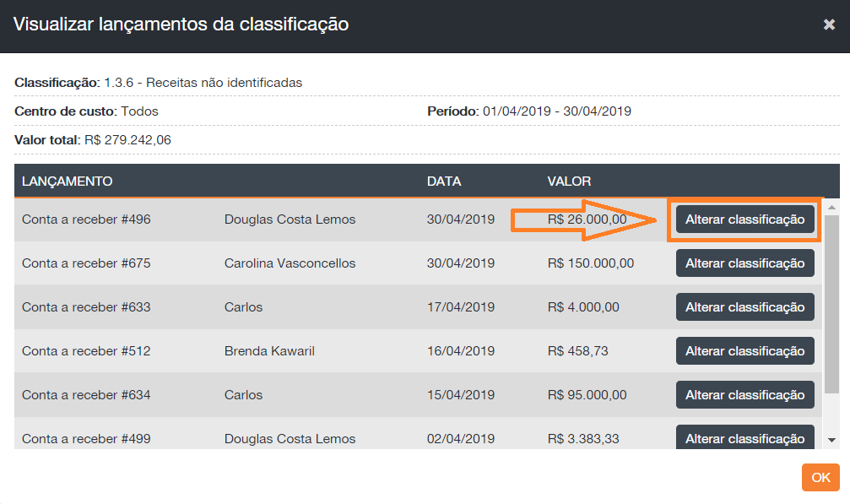The width and height of the screenshot is (850, 504).
Task: Click Alterar classificação for entry #633
Action: pyautogui.click(x=744, y=307)
